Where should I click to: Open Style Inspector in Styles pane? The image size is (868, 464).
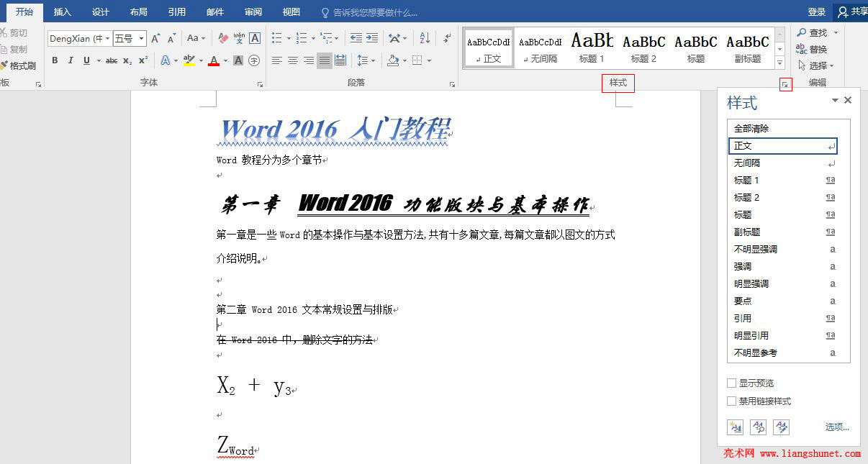pos(758,427)
